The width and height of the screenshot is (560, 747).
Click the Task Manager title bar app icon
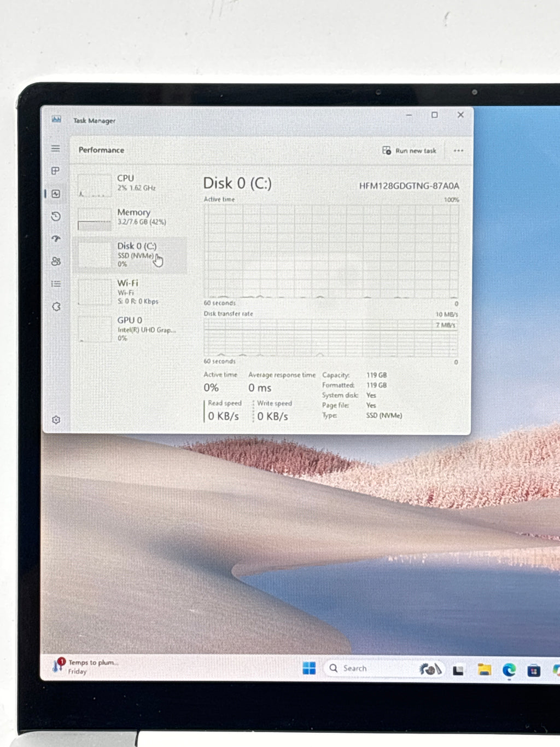tap(56, 119)
